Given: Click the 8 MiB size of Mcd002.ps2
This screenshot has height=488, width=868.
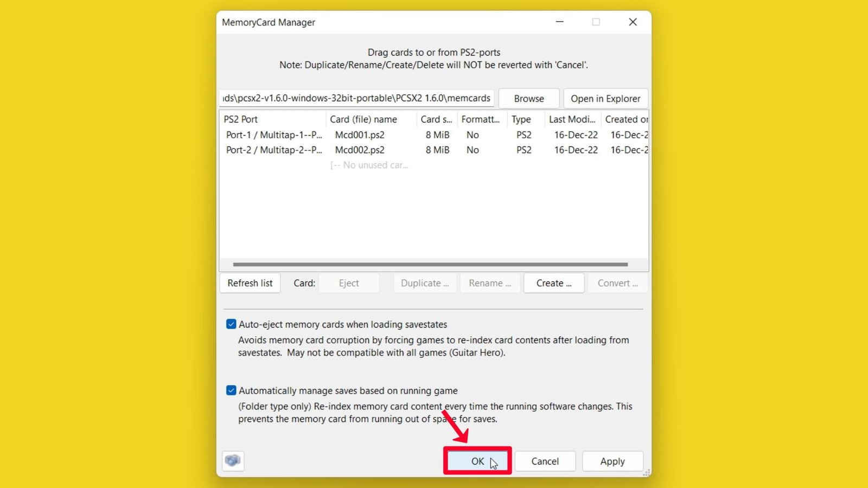Looking at the screenshot, I should coord(437,150).
